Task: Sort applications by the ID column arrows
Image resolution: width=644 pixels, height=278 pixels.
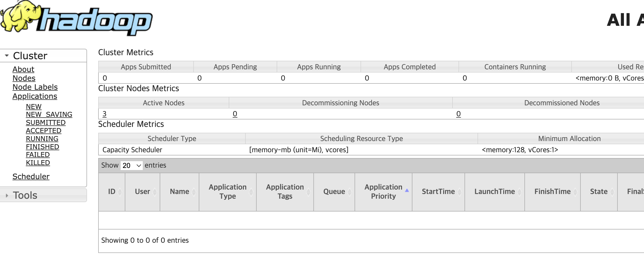Action: click(120, 192)
